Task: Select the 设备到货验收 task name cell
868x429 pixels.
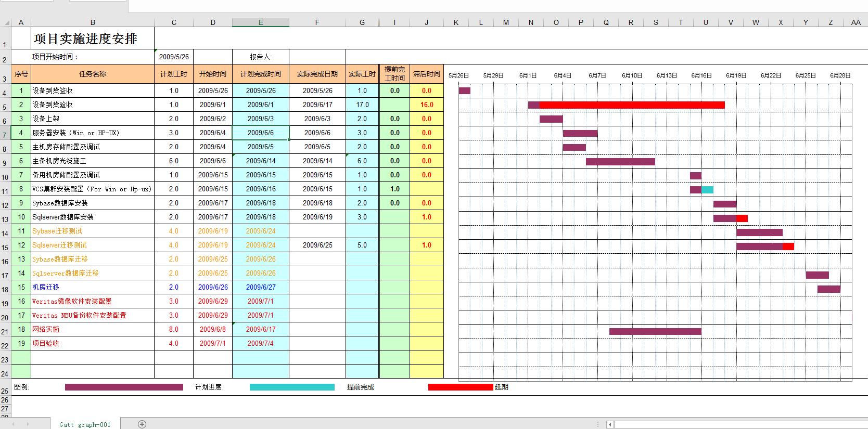Action: (x=93, y=105)
